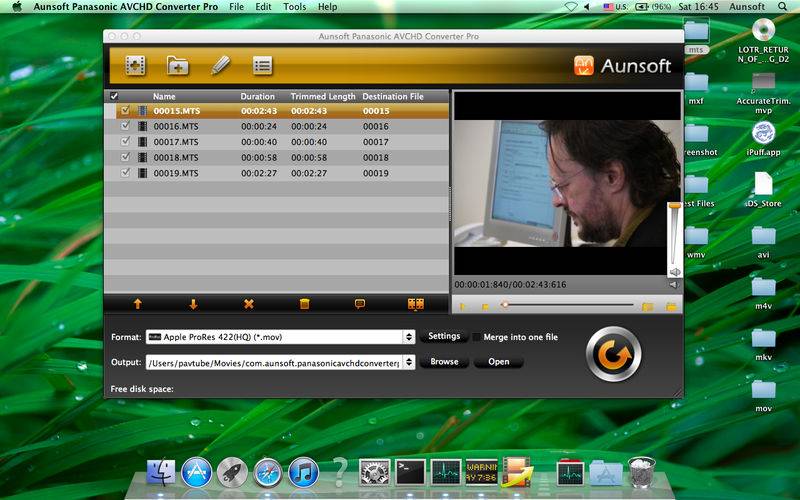Open Console warning icon in Dock
The width and height of the screenshot is (800, 500).
point(481,472)
